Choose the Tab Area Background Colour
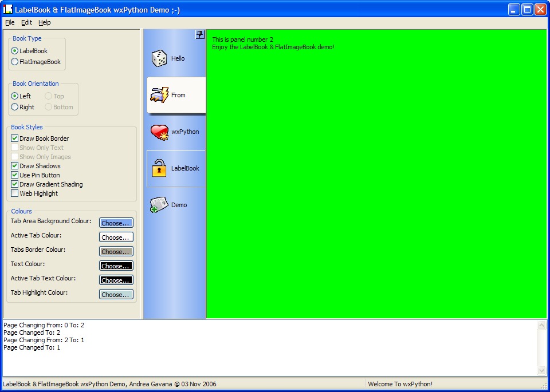Viewport: 550px width, 392px height. coord(116,223)
